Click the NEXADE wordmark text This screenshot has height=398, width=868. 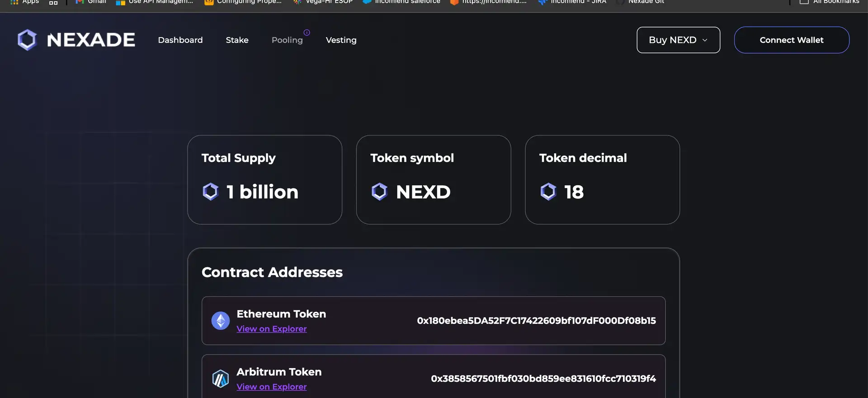click(x=91, y=40)
